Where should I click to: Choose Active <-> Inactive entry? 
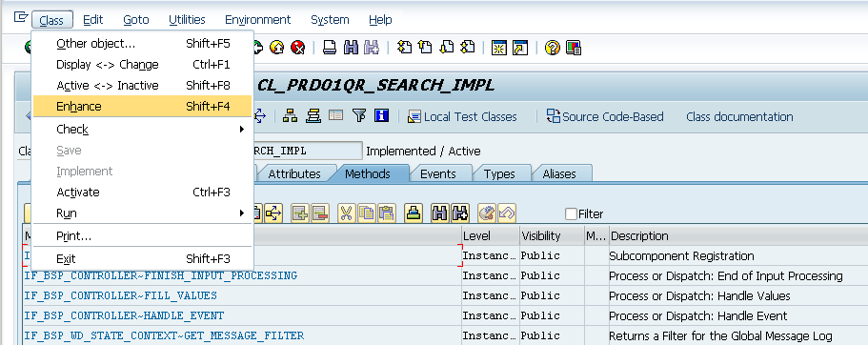coord(142,85)
